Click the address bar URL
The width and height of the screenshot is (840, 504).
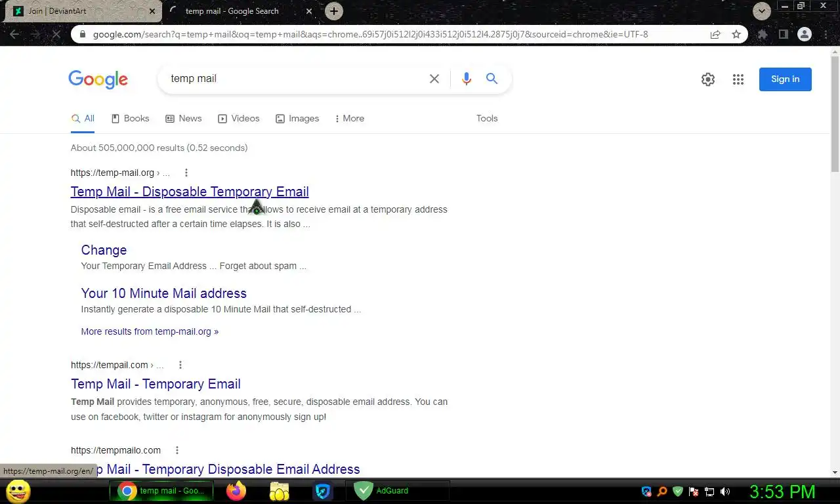tap(371, 34)
